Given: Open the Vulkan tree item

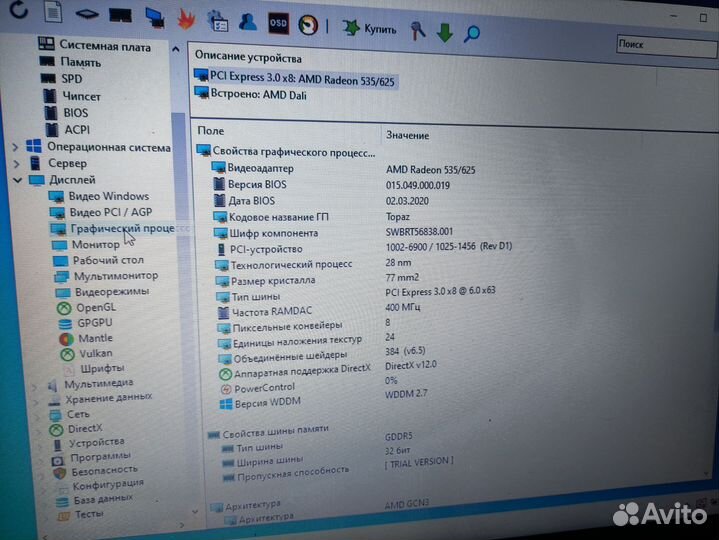Looking at the screenshot, I should (87, 353).
